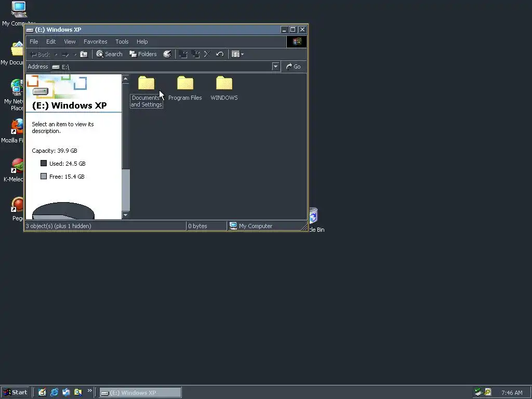This screenshot has height=399, width=532.
Task: Click the left pane scroll-down arrow
Action: point(126,215)
